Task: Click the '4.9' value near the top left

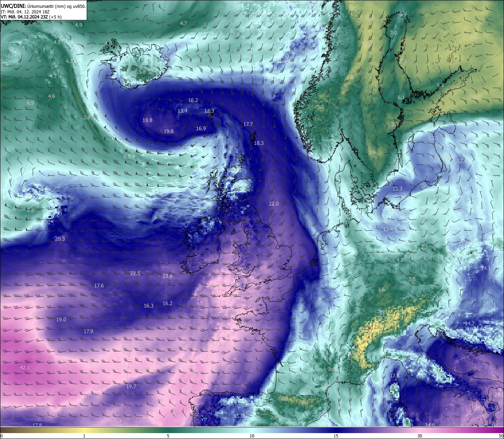Action: point(79,25)
